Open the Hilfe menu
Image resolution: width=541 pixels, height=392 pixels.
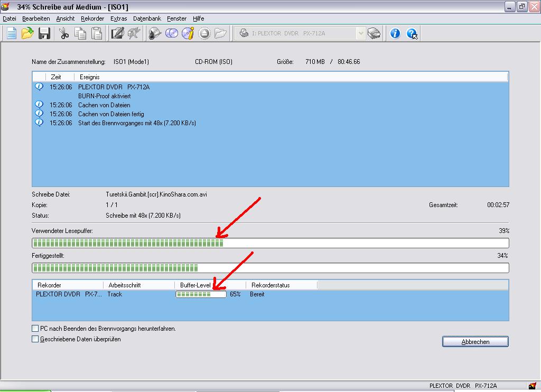tap(199, 18)
